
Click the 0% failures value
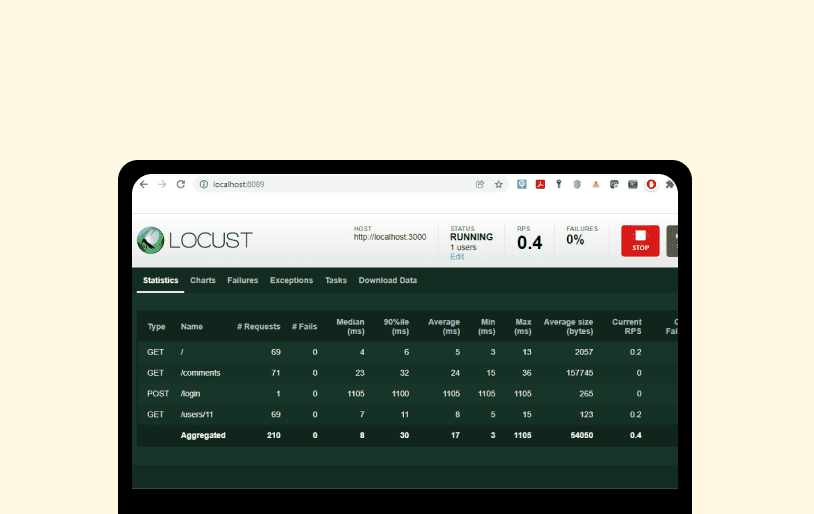click(575, 240)
